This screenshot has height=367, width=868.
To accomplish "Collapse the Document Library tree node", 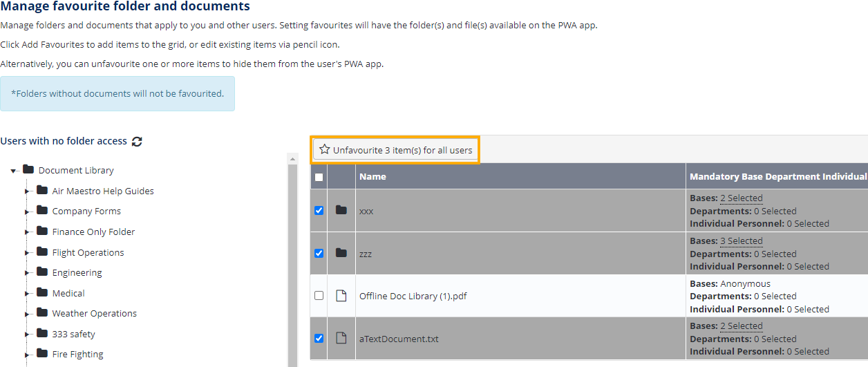I will [14, 171].
